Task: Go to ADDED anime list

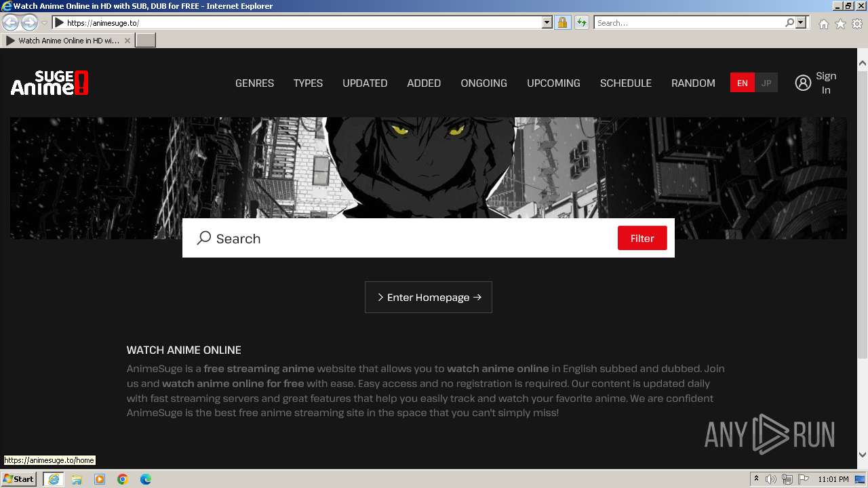Action: click(424, 83)
